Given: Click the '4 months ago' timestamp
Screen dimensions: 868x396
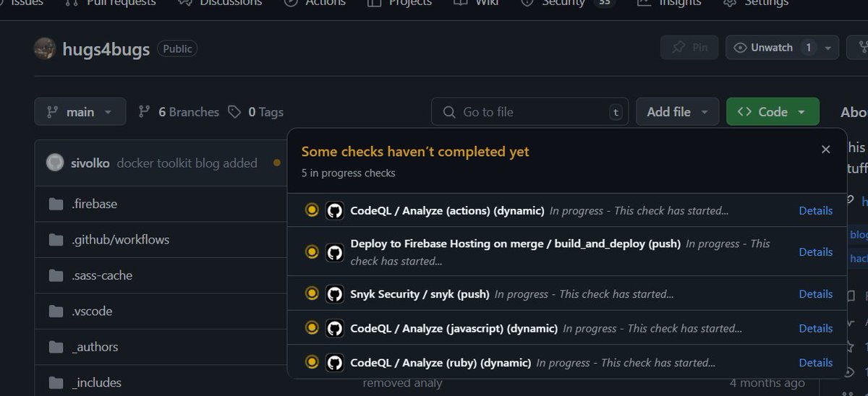Looking at the screenshot, I should pyautogui.click(x=767, y=383).
